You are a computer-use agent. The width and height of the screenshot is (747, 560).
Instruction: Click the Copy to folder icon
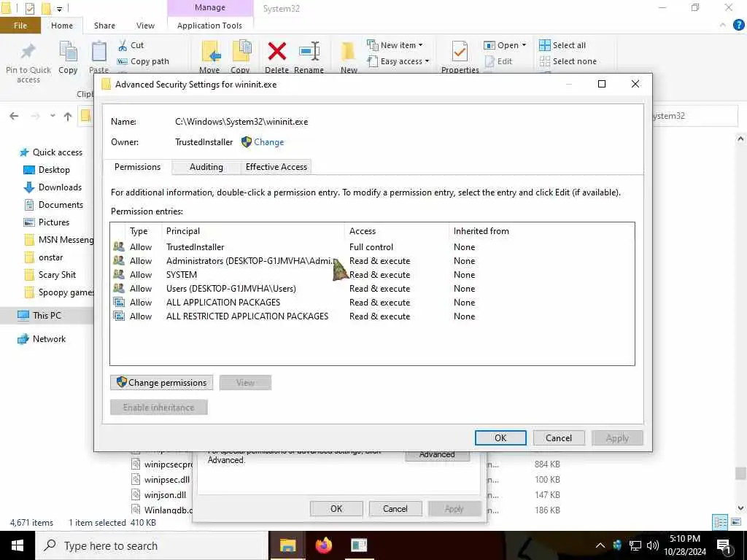point(241,52)
